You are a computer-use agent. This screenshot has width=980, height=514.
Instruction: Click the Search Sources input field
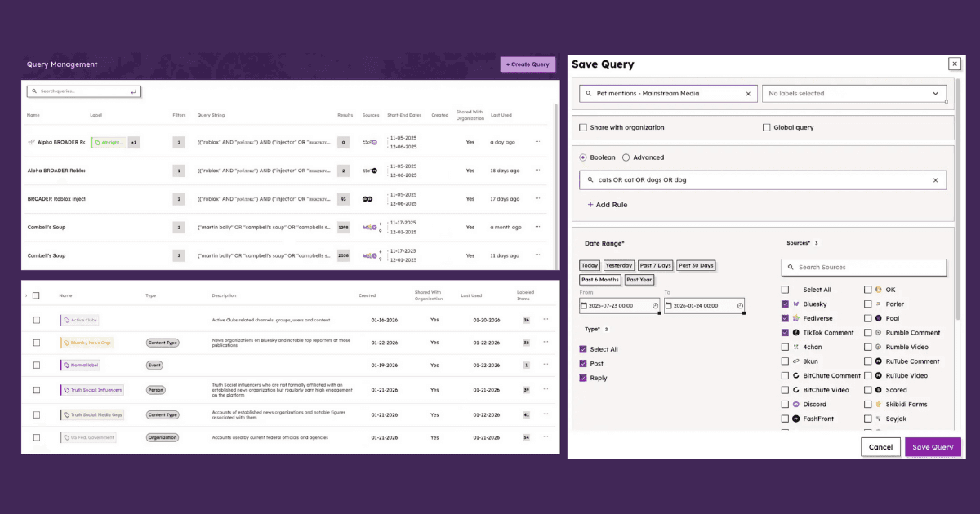coord(864,268)
